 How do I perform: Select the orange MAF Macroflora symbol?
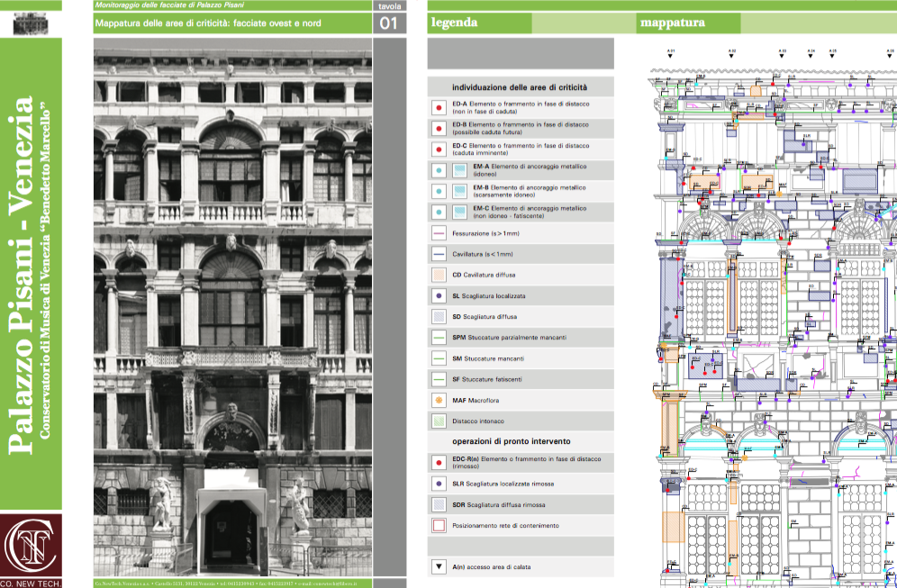click(x=439, y=401)
